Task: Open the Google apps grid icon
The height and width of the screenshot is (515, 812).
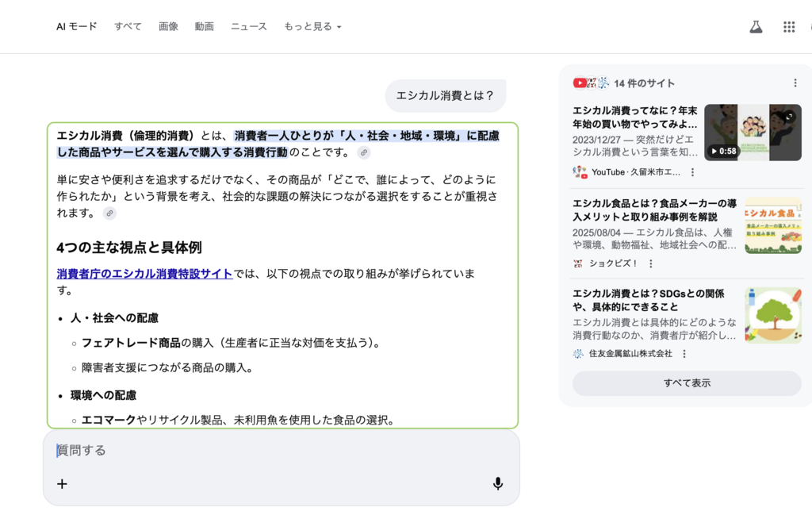Action: point(789,27)
